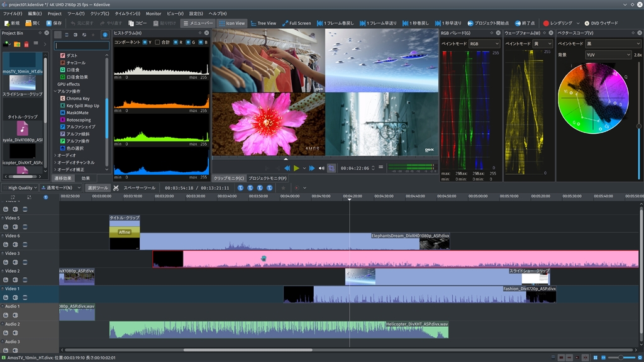Click the rewind one frame icon
This screenshot has width=644, height=362.
point(321,23)
